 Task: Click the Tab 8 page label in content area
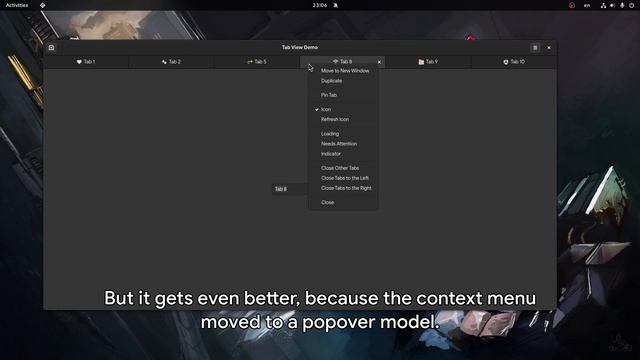[281, 189]
